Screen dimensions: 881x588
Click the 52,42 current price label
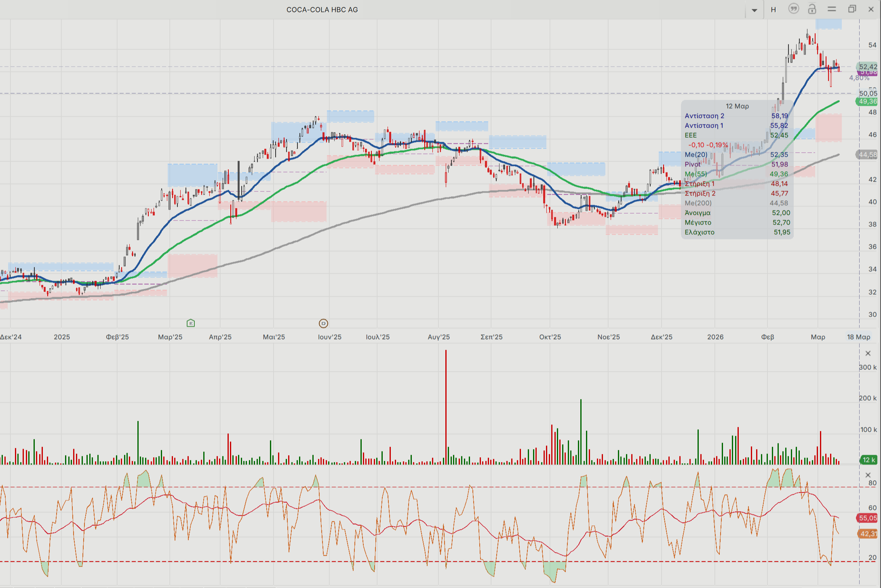pyautogui.click(x=868, y=67)
